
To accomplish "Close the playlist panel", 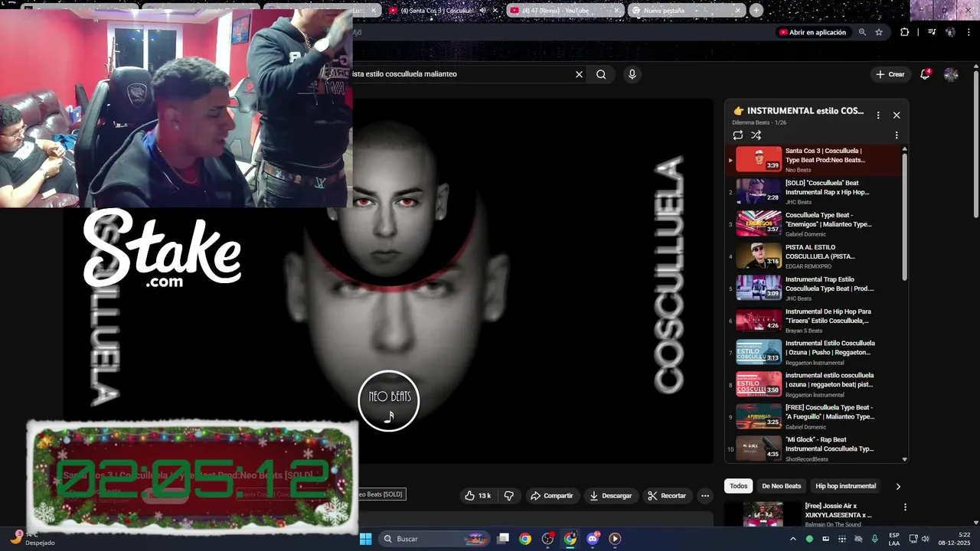I will (897, 116).
